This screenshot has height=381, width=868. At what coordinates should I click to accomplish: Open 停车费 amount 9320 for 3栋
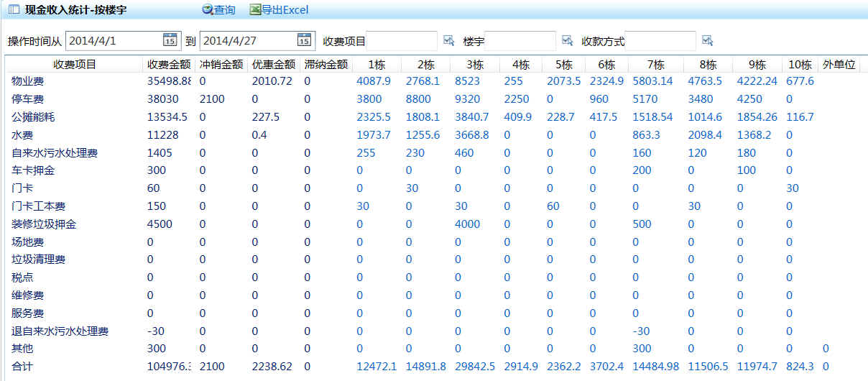pyautogui.click(x=468, y=99)
